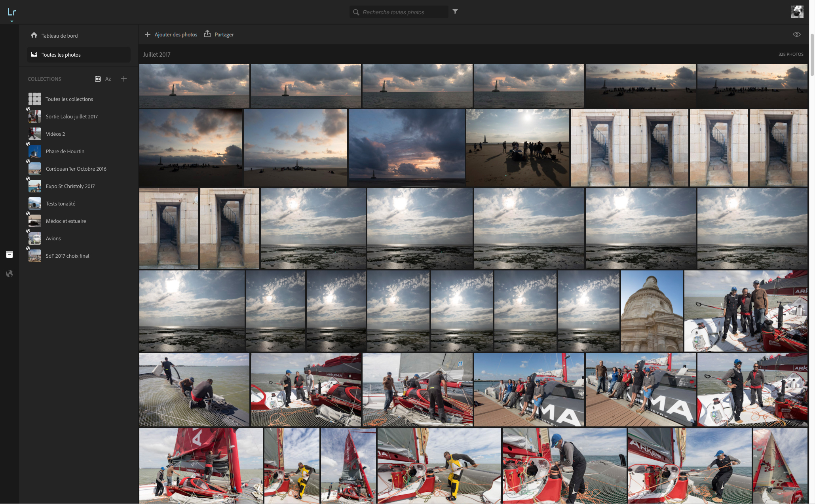The height and width of the screenshot is (504, 815).
Task: Sort collections by date using calendar icon
Action: [97, 79]
